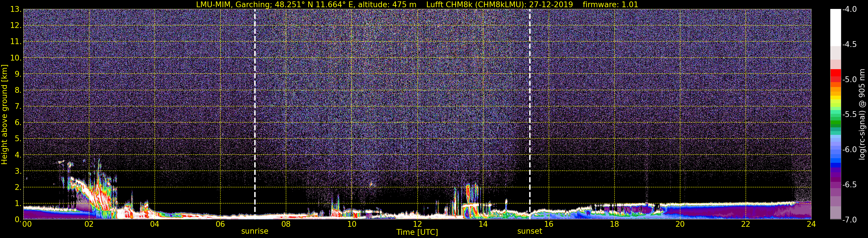
Task: Click the "Height above ground [km]" axis label
Action: click(4, 114)
